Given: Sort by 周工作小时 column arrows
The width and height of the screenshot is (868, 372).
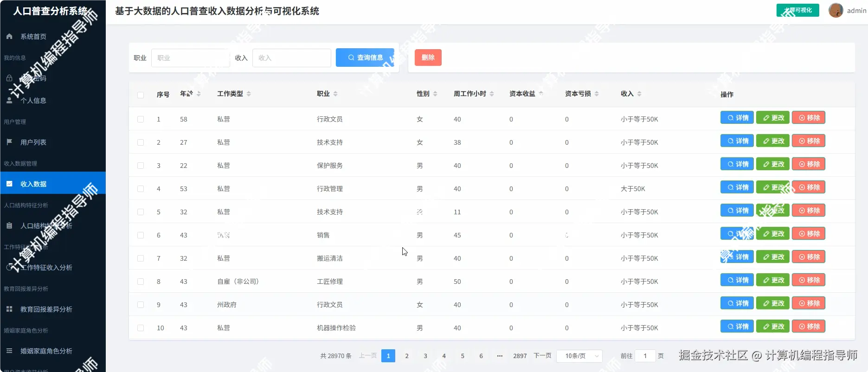Looking at the screenshot, I should [x=492, y=94].
